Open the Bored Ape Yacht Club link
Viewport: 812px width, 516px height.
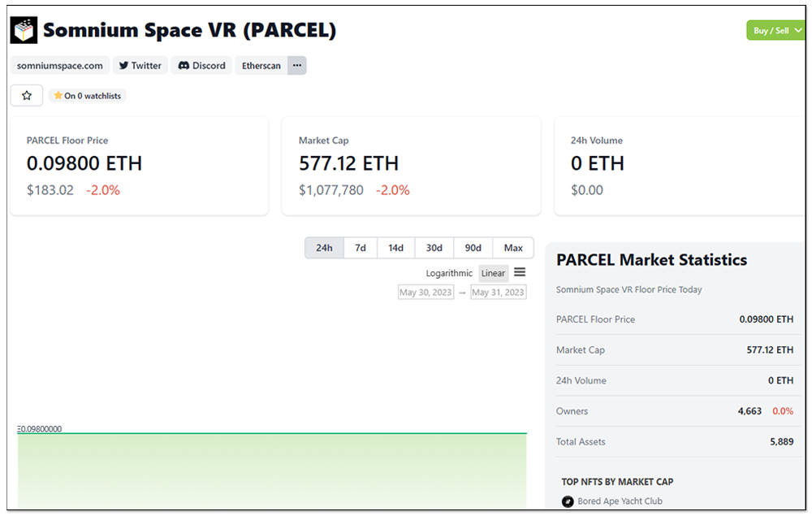620,501
